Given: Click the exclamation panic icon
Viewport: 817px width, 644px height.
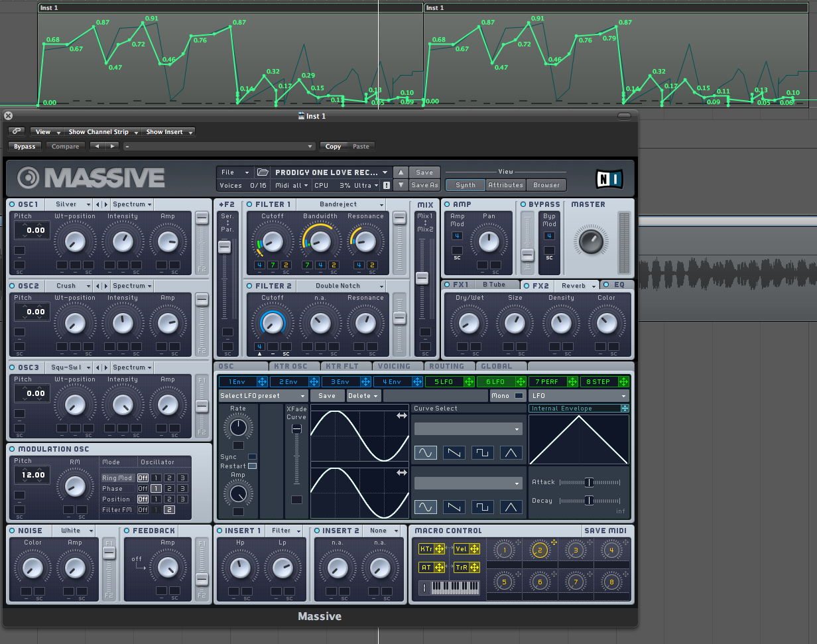Looking at the screenshot, I should coord(387,186).
